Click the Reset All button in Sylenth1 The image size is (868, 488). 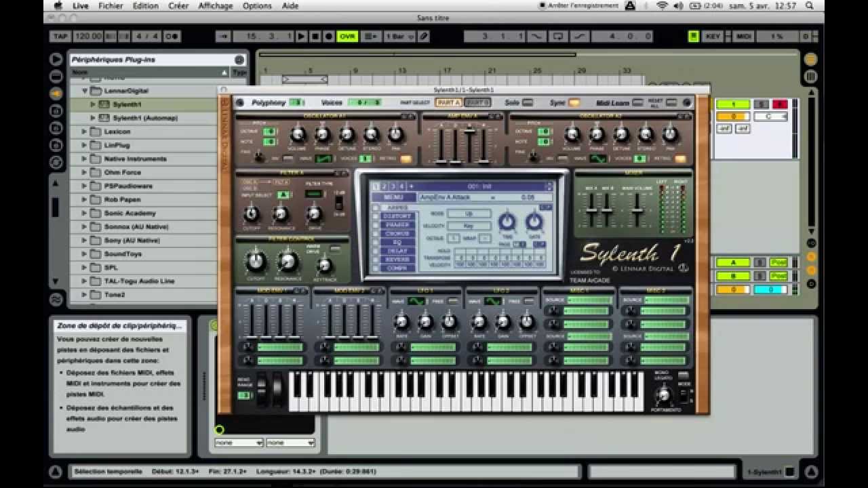click(x=671, y=103)
